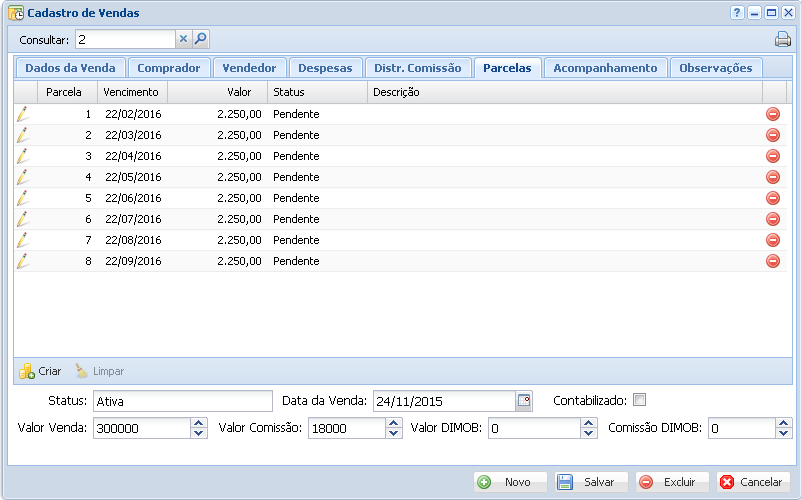801x500 pixels.
Task: Decrease Valor Comissão with the down arrow
Action: [394, 434]
